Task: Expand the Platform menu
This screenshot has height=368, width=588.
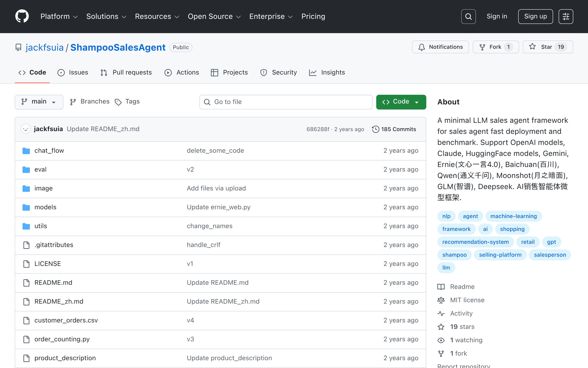Action: (x=59, y=16)
